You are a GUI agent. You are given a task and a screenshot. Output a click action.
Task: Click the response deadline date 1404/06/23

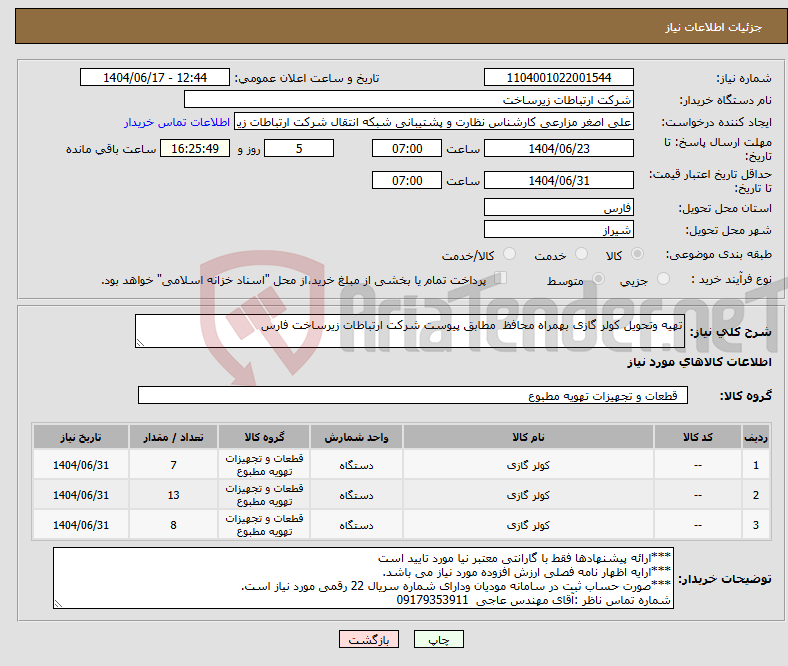point(558,148)
